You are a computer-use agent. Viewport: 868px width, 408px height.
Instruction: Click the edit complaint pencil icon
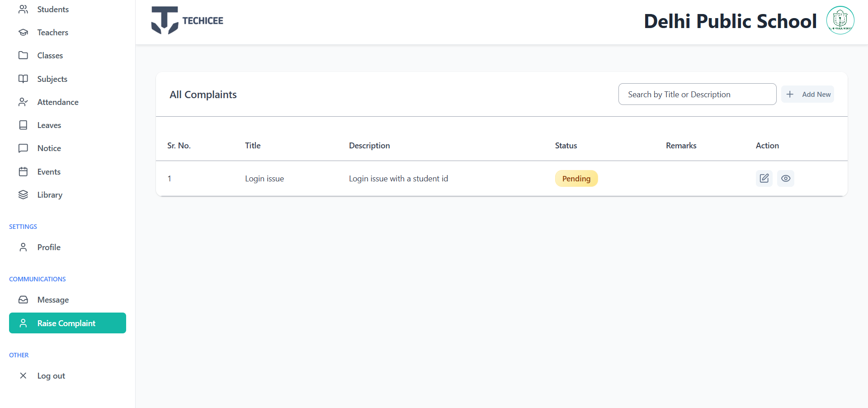(764, 178)
